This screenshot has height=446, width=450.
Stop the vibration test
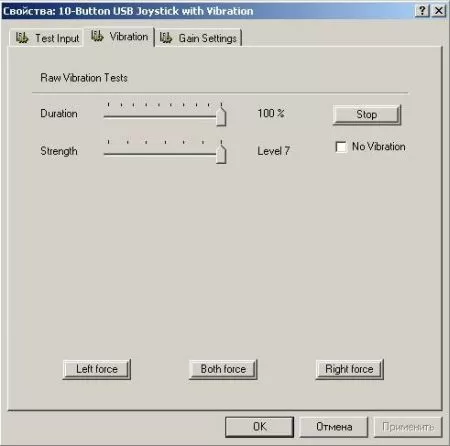pyautogui.click(x=367, y=115)
